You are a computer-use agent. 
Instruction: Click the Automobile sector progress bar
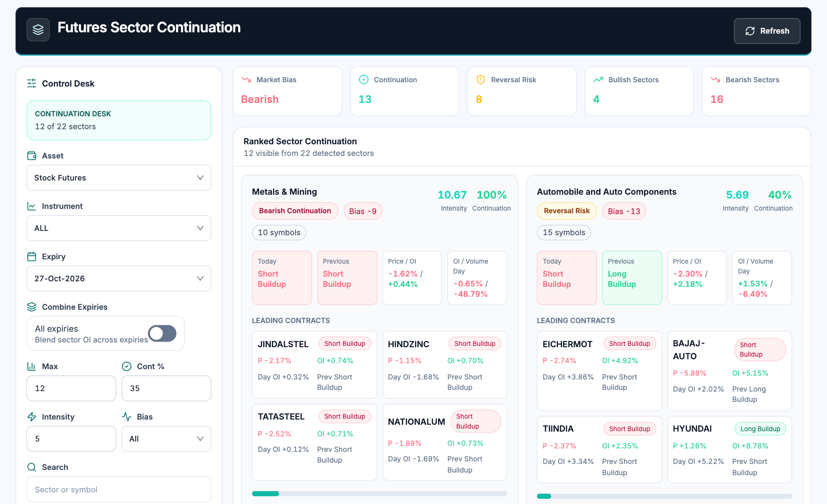pos(664,496)
